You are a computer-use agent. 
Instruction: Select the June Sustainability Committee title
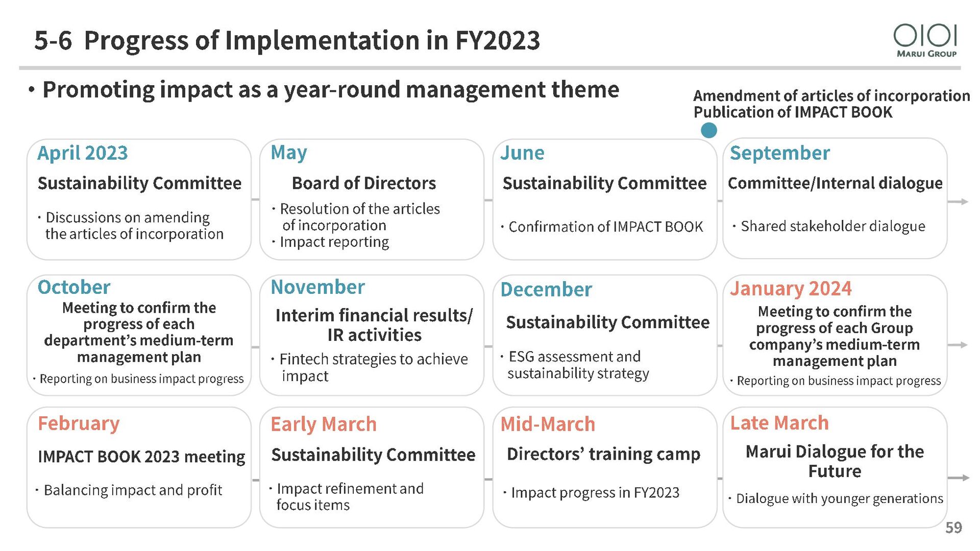(x=605, y=183)
